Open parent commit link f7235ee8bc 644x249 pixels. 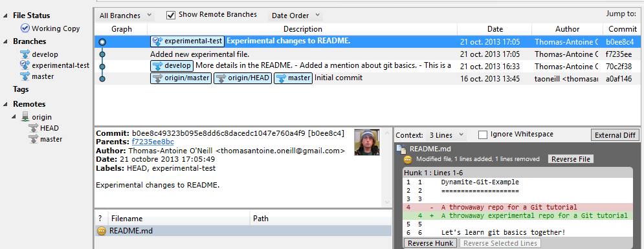click(x=153, y=142)
